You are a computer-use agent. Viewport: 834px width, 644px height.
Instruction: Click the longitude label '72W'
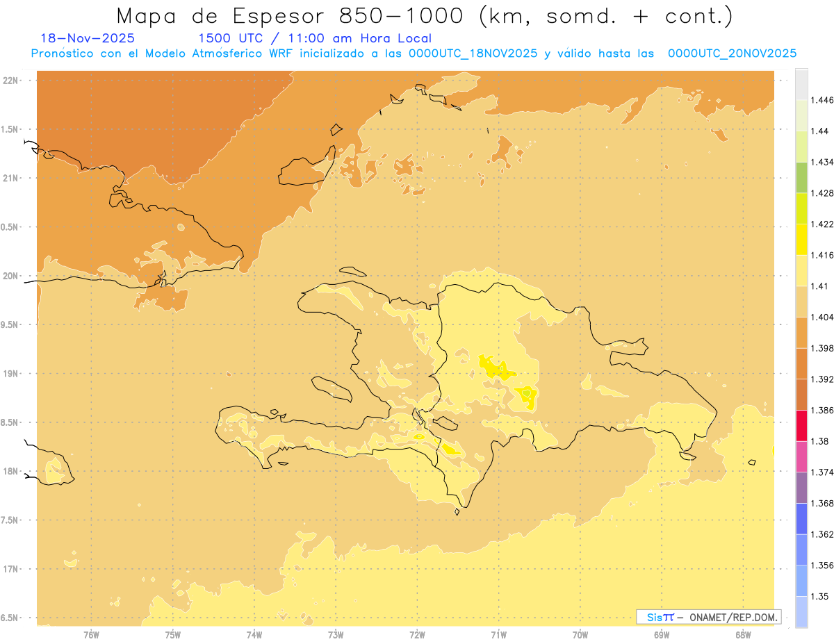[x=417, y=634]
